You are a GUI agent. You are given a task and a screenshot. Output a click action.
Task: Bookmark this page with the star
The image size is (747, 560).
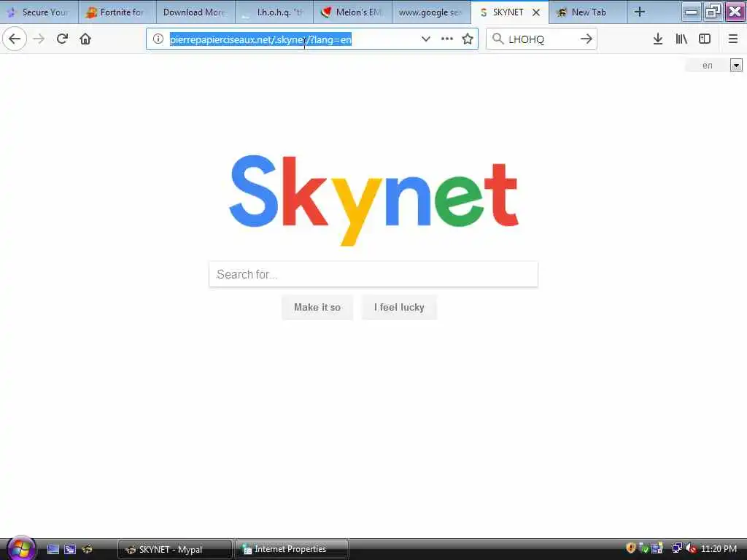pos(468,39)
